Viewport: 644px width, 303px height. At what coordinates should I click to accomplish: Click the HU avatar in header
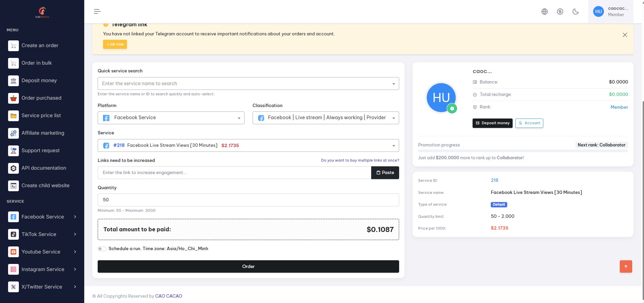coord(599,11)
